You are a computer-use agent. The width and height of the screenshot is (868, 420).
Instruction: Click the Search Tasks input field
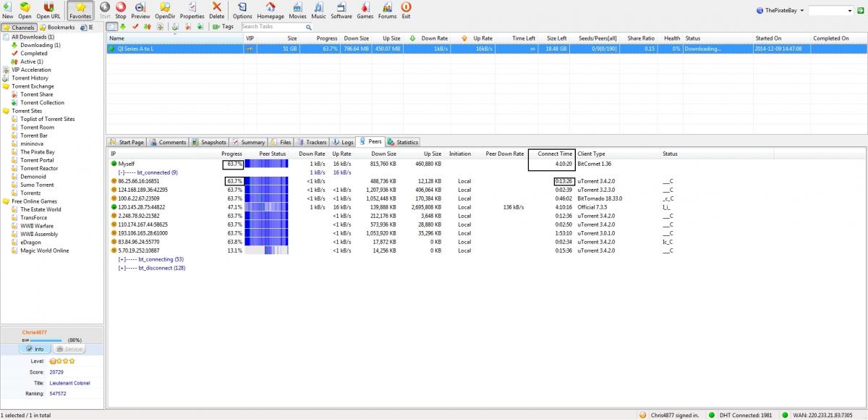(x=268, y=27)
